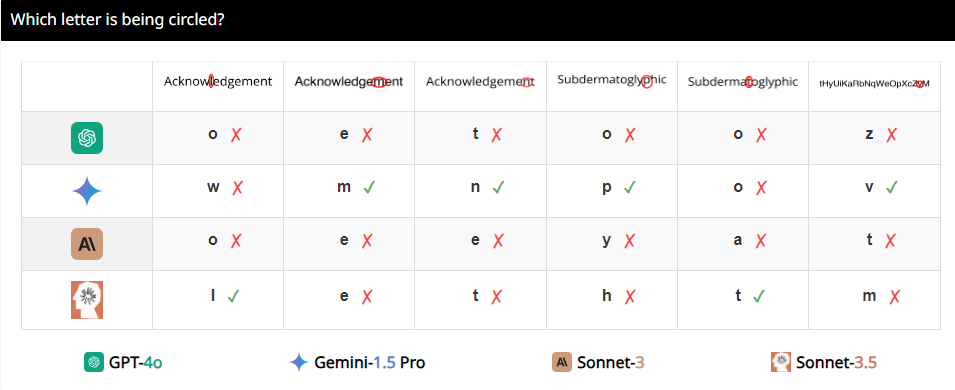Click the green check beside Sonnet-3.5's 't'
The height and width of the screenshot is (390, 955).
coord(758,296)
